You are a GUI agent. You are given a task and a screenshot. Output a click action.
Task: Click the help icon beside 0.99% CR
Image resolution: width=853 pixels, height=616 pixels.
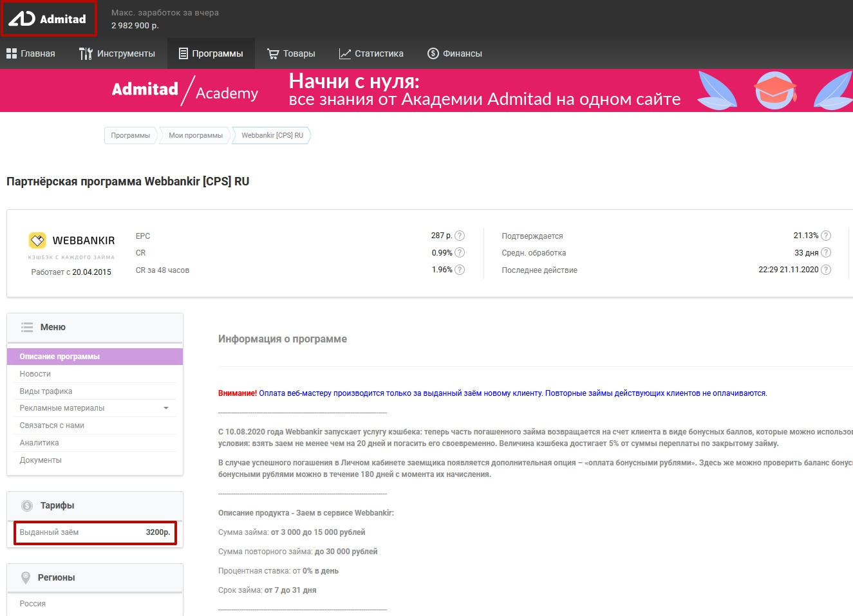tap(460, 252)
